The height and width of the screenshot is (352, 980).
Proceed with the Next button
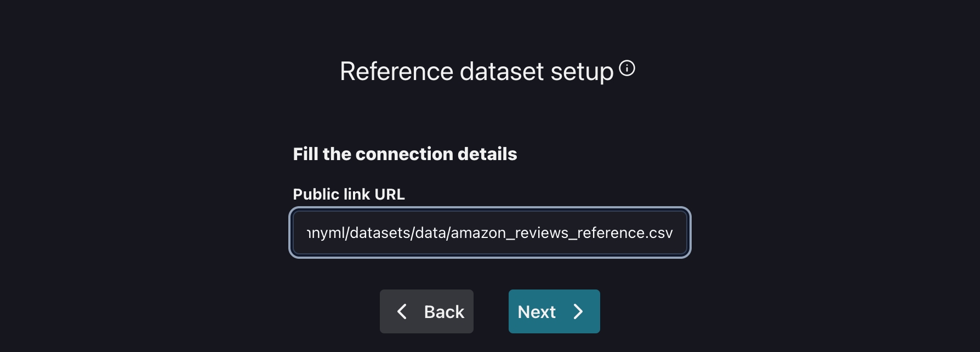click(x=554, y=311)
